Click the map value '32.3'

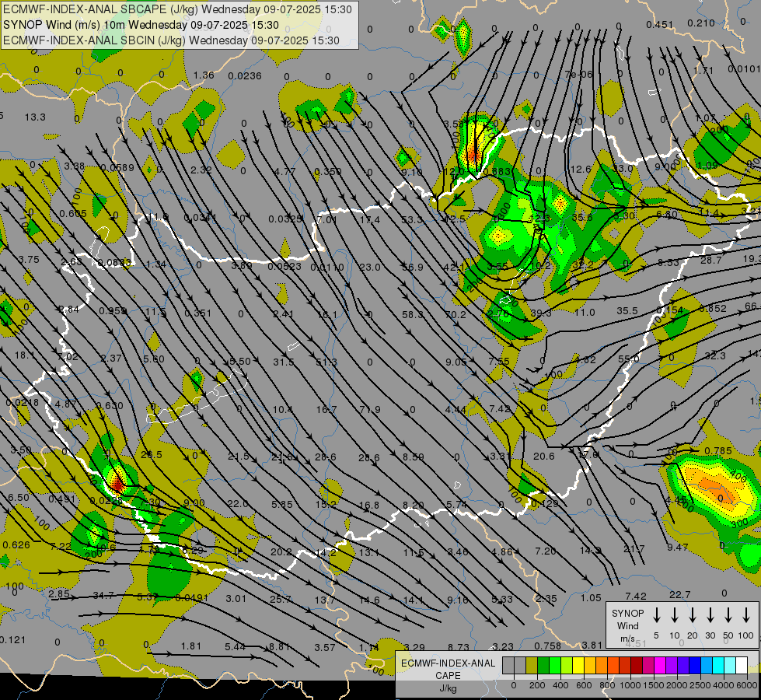(715, 355)
